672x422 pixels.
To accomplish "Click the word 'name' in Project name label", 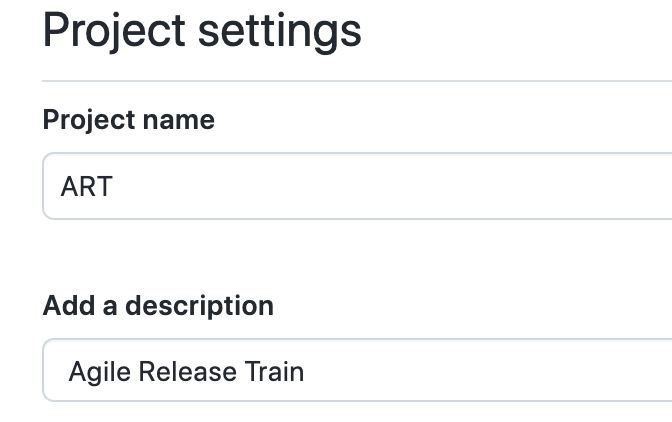I will click(x=178, y=120).
